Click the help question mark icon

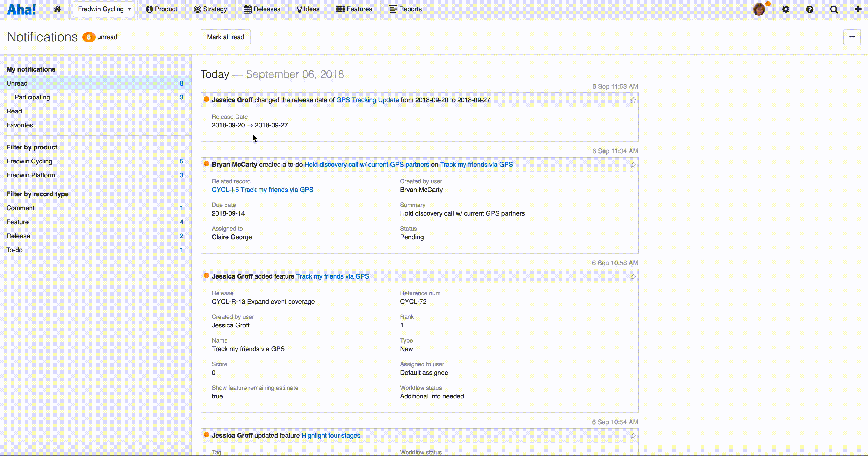810,9
